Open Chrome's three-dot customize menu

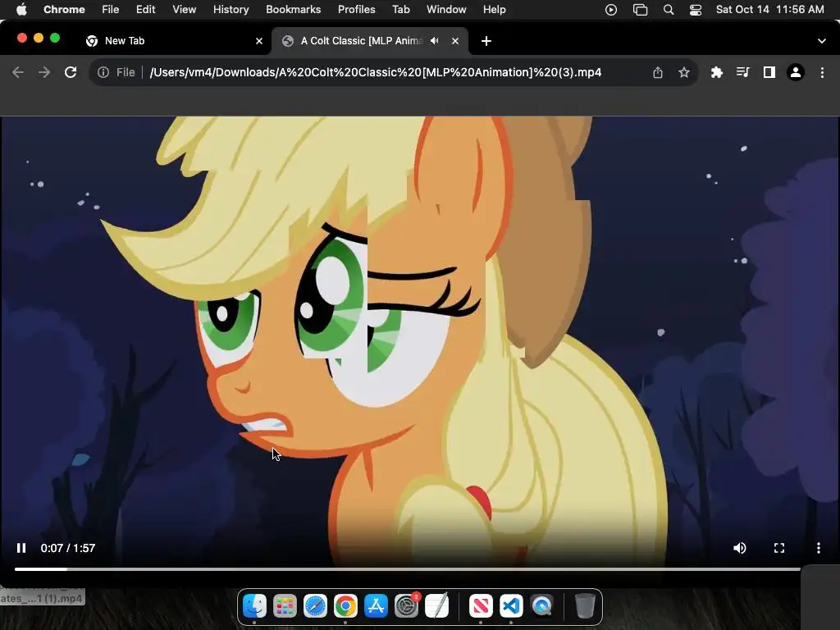point(822,72)
